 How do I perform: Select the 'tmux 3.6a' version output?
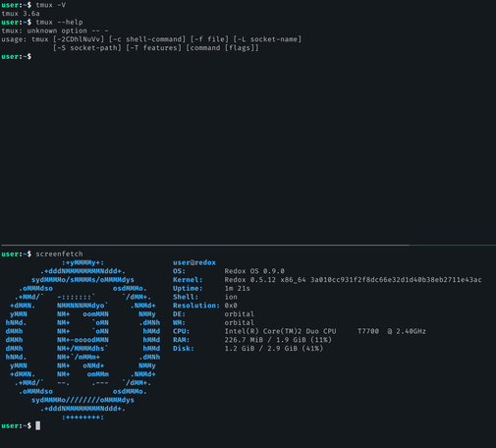21,14
